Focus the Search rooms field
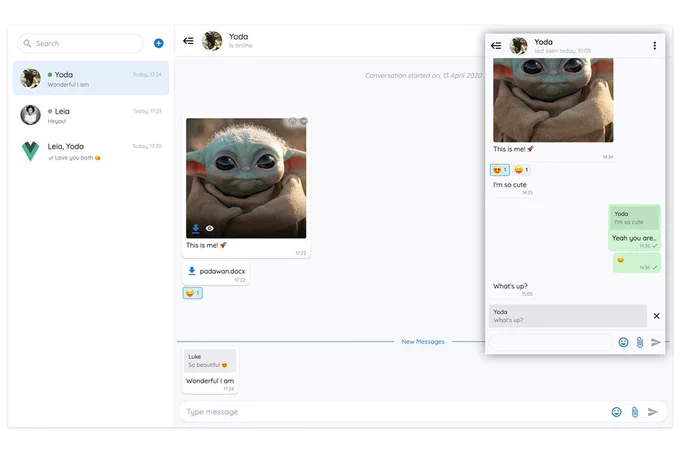This screenshot has width=680, height=451. tap(80, 43)
